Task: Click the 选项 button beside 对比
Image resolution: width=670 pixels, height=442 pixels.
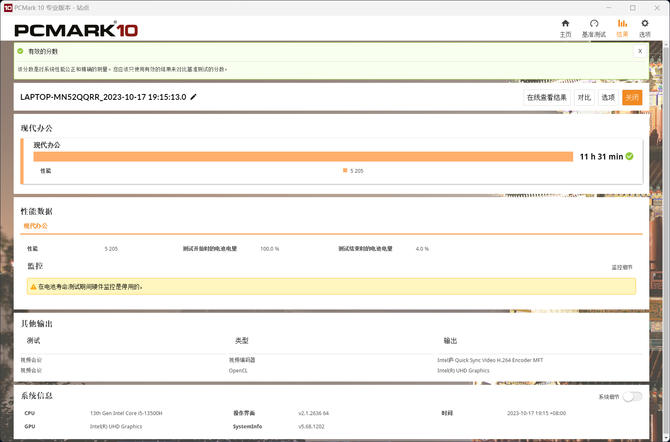Action: pyautogui.click(x=608, y=97)
